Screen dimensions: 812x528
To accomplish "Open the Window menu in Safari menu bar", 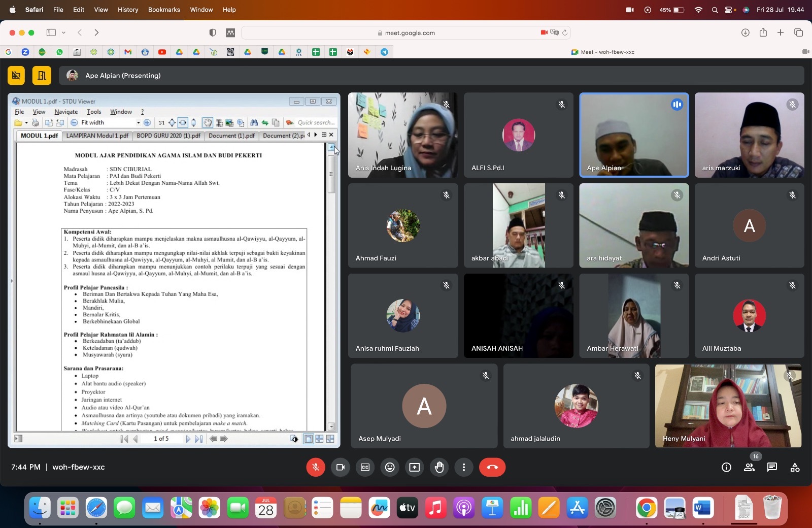I will [201, 10].
